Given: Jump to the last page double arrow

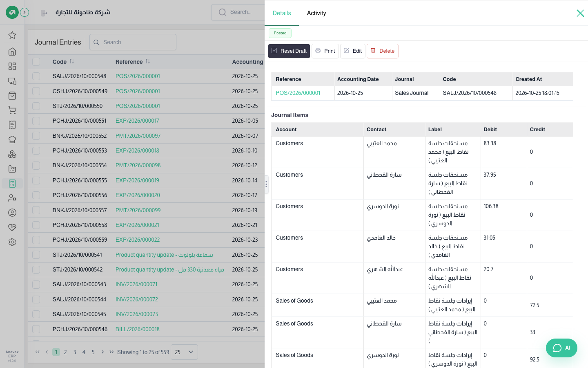Looking at the screenshot, I should [111, 352].
